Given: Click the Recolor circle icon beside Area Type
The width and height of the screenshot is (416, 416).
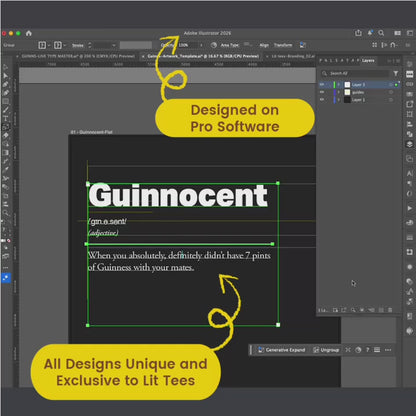Looking at the screenshot, I should click(x=214, y=45).
